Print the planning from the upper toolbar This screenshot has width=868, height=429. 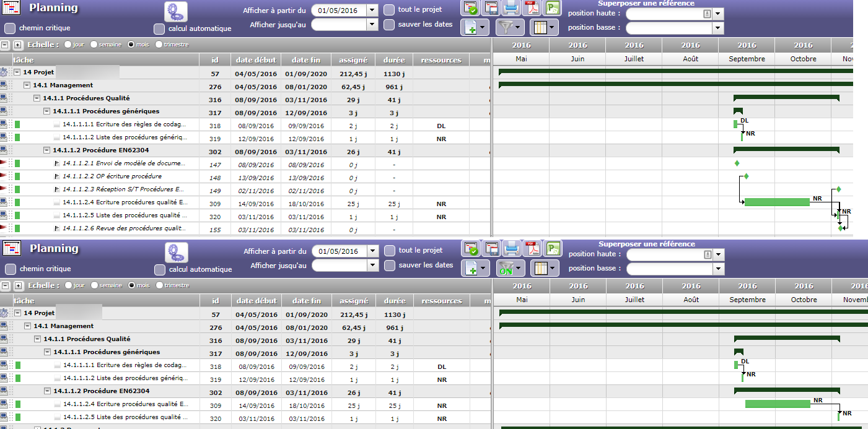pos(511,8)
